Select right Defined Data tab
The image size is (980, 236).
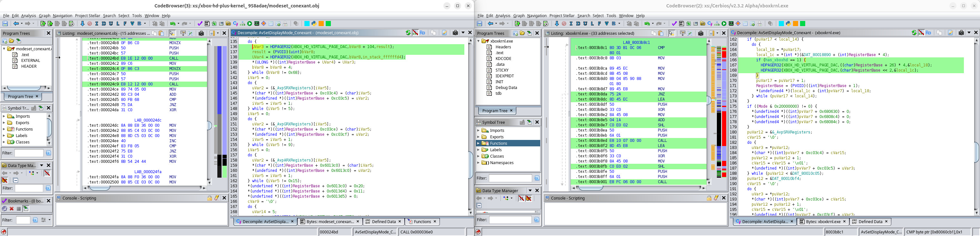coord(870,221)
